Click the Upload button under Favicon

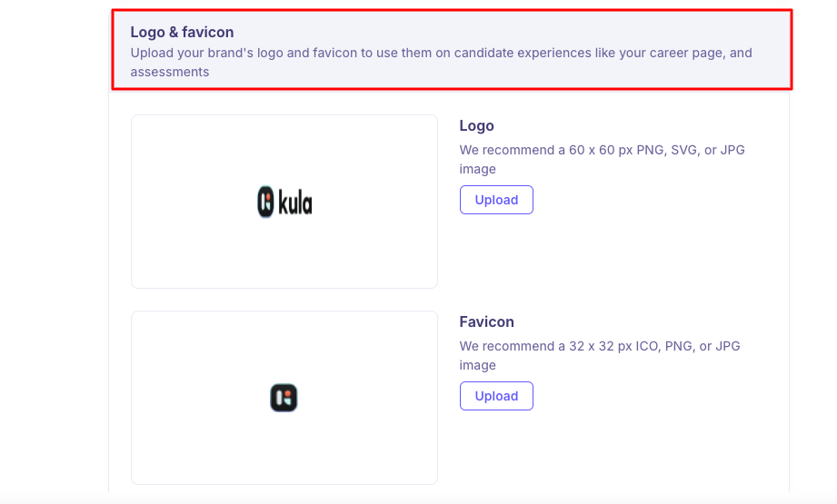tap(496, 396)
